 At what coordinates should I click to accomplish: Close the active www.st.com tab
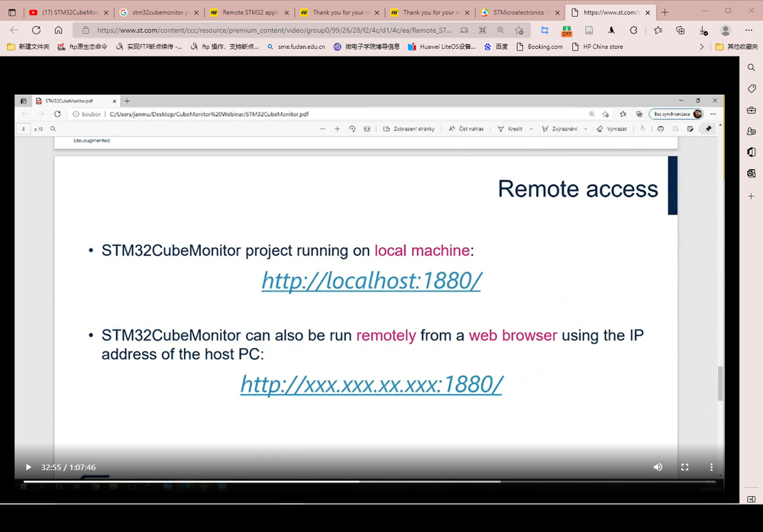648,13
